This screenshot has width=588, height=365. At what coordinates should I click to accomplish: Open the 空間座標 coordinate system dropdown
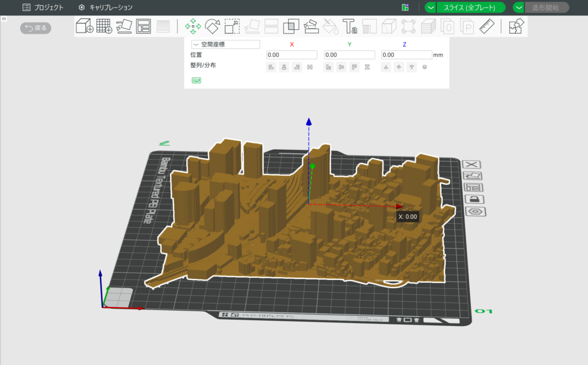tap(225, 44)
